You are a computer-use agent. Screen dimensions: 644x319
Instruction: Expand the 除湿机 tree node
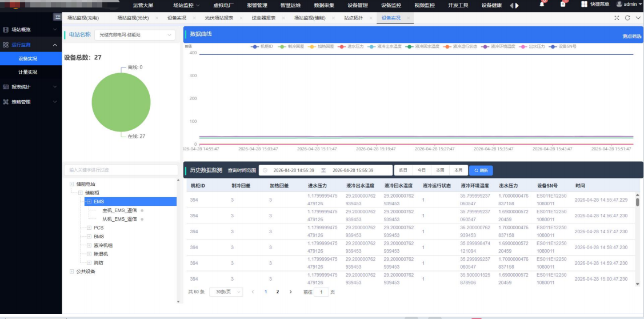tap(89, 254)
